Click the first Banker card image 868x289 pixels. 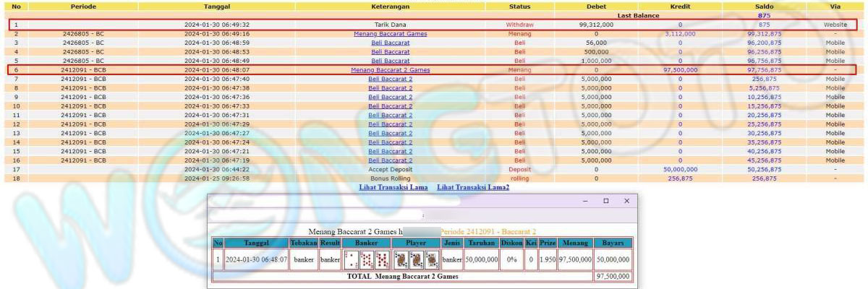351,259
